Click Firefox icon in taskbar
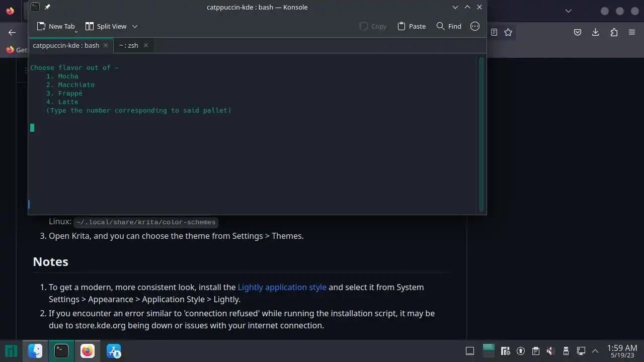644x362 pixels. pos(88,351)
